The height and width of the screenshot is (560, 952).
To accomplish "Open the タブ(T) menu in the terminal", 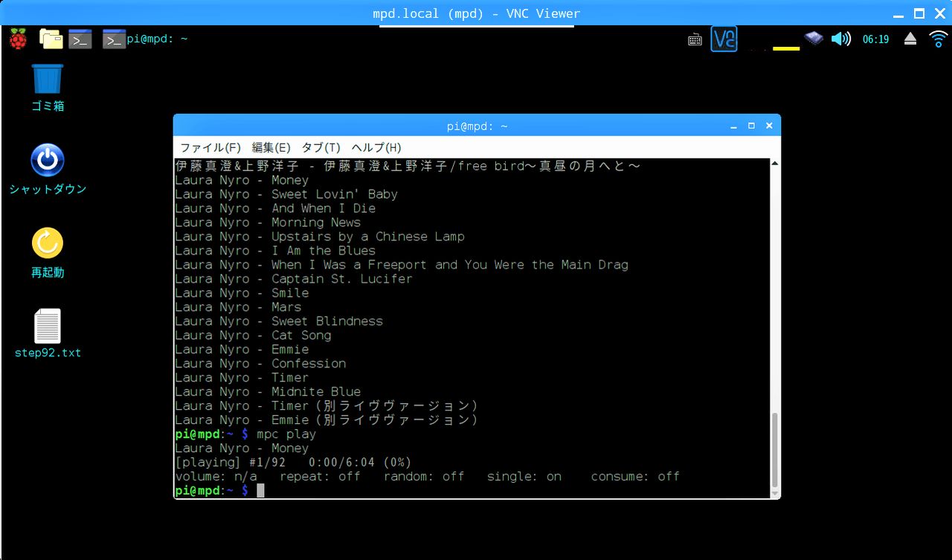I will [x=321, y=147].
